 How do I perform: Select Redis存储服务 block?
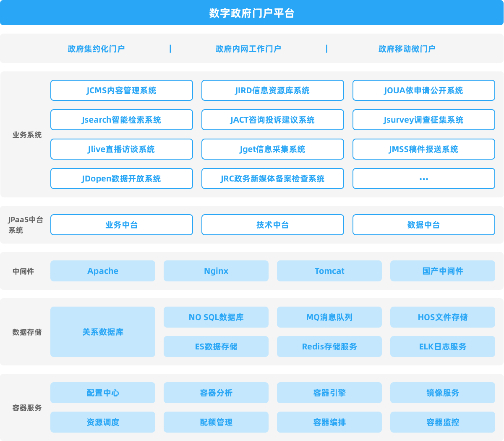(x=329, y=346)
